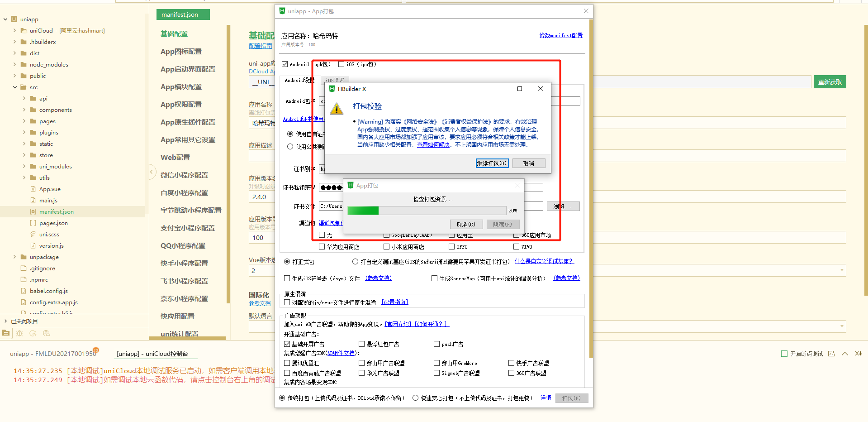Click the main.js file icon
The height and width of the screenshot is (422, 868).
[33, 200]
